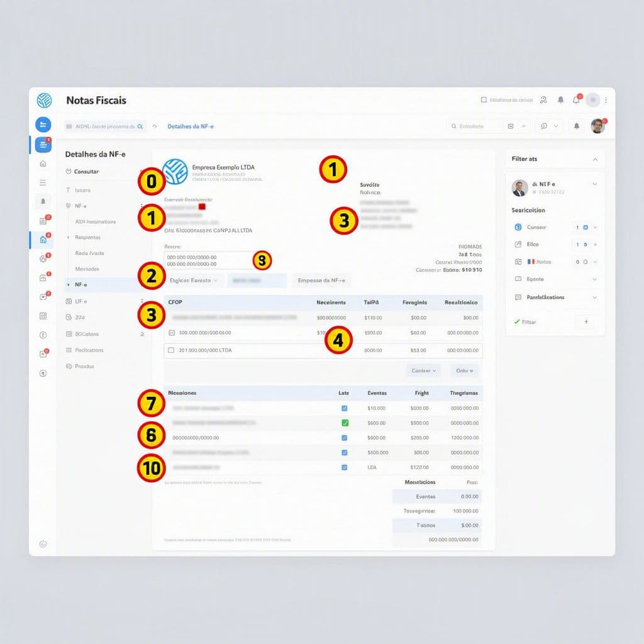Click the Panrfalications row icon
644x644 pixels.
[x=518, y=297]
